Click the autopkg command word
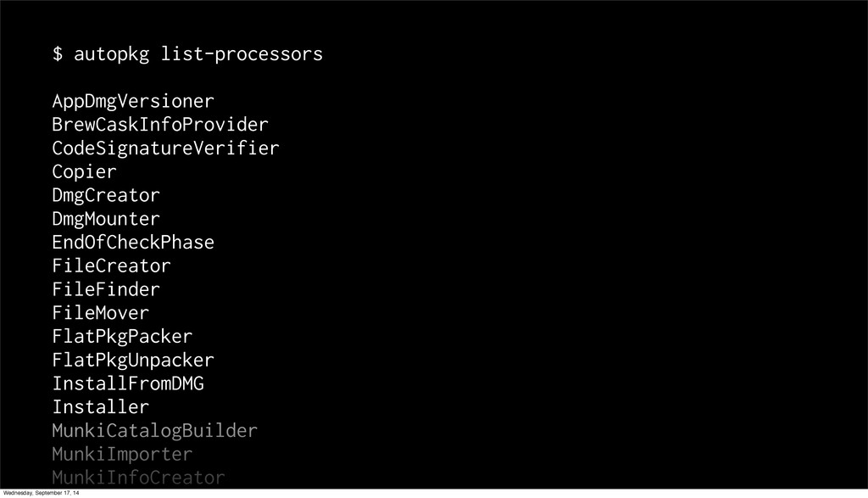The height and width of the screenshot is (498, 868). (x=112, y=55)
